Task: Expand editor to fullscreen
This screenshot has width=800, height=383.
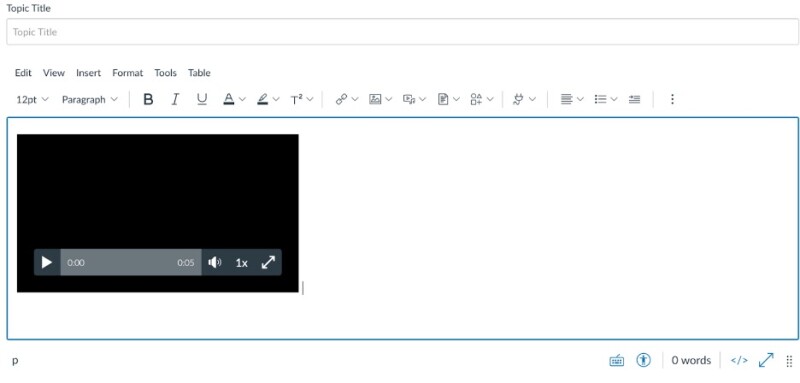Action: (766, 360)
